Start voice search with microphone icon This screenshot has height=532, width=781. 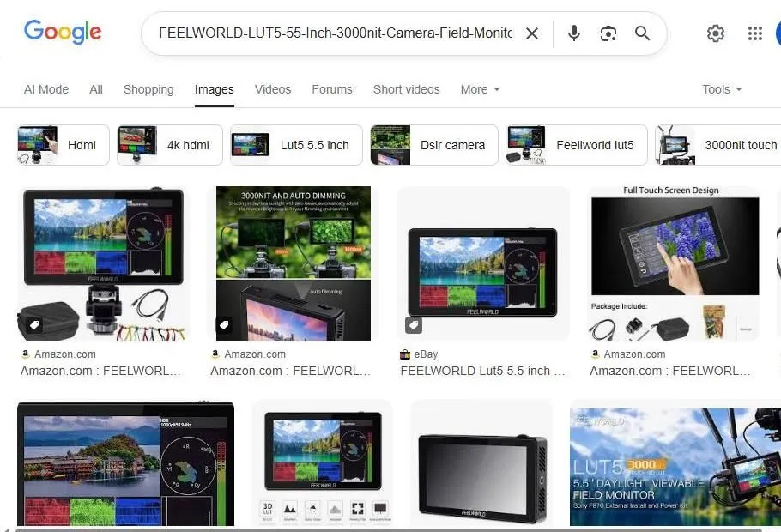click(574, 33)
